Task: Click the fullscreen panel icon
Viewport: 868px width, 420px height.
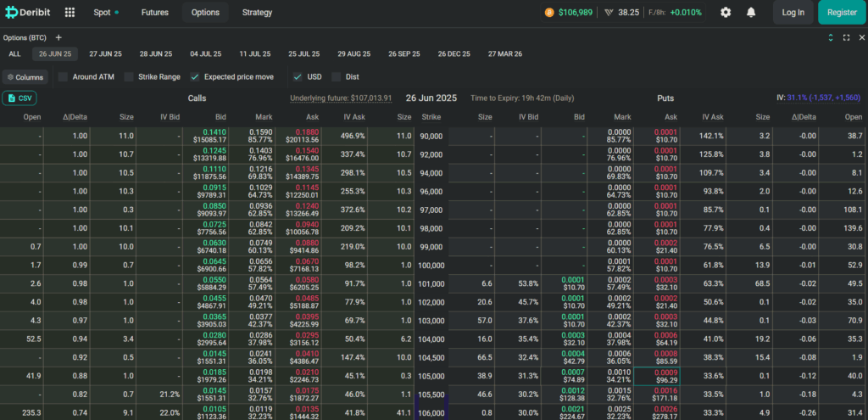Action: [847, 37]
